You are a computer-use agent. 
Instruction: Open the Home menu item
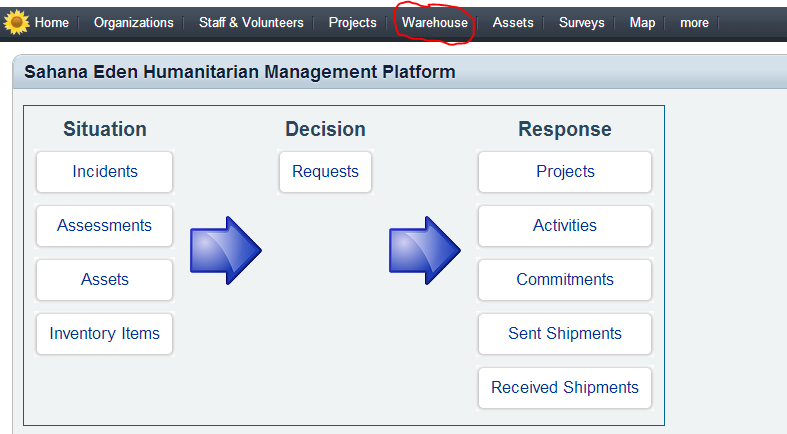(x=52, y=23)
